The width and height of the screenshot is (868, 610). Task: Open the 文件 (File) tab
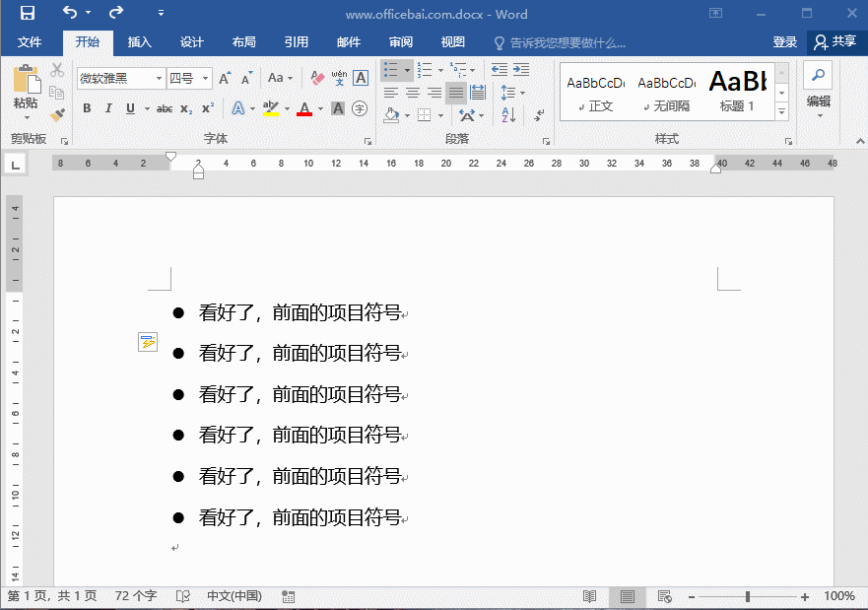point(30,42)
